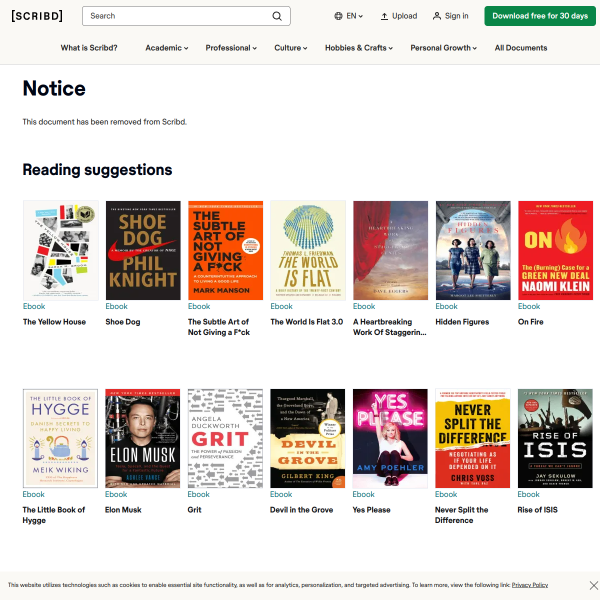Click The World Is Flat 3.0 title
Screen dimensions: 600x600
point(307,322)
